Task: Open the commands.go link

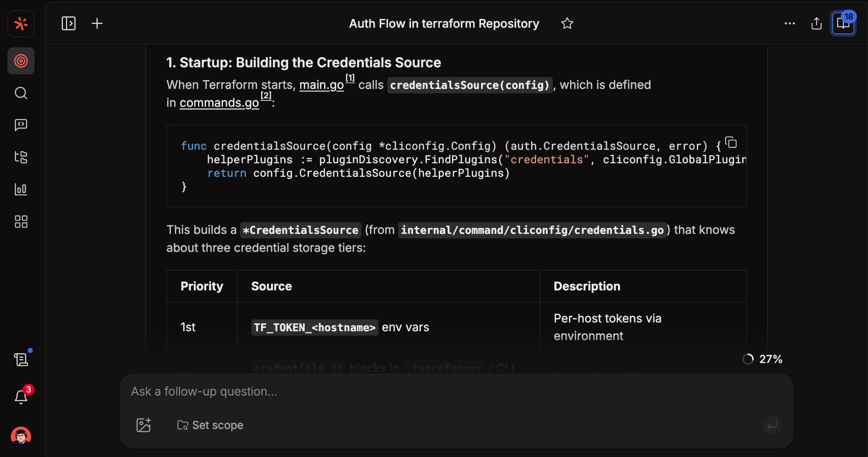Action: coord(219,103)
